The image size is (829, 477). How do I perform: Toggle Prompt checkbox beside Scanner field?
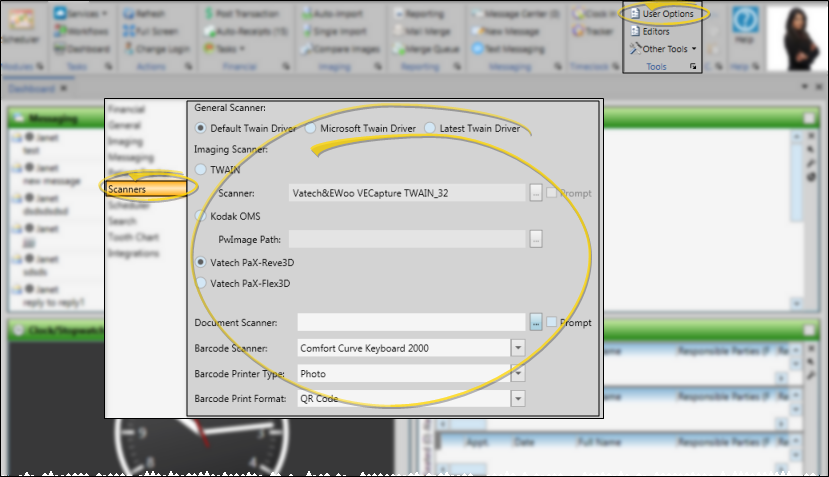click(x=551, y=193)
